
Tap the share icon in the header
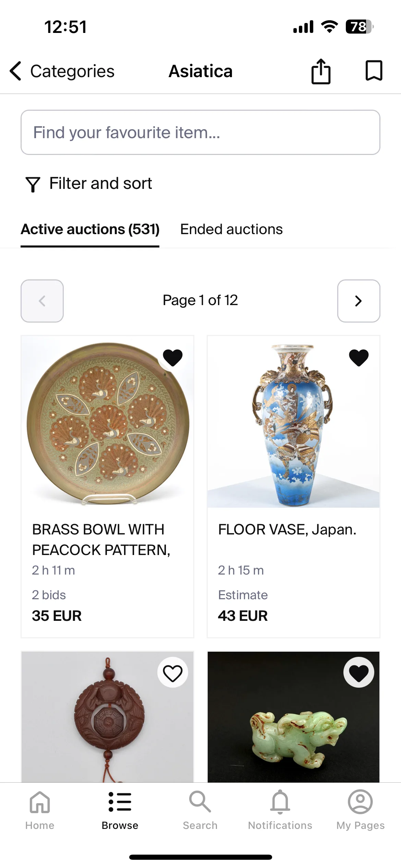321,71
